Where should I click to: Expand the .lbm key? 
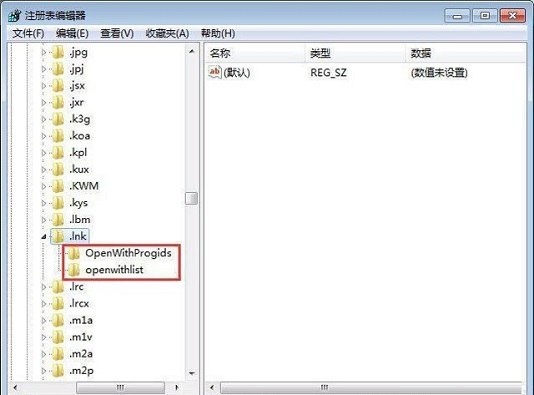click(44, 220)
